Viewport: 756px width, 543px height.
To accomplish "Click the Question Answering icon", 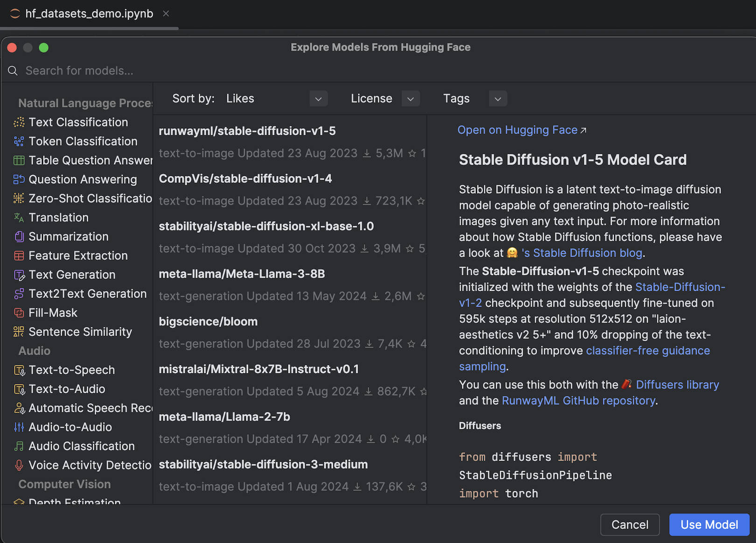I will point(19,180).
